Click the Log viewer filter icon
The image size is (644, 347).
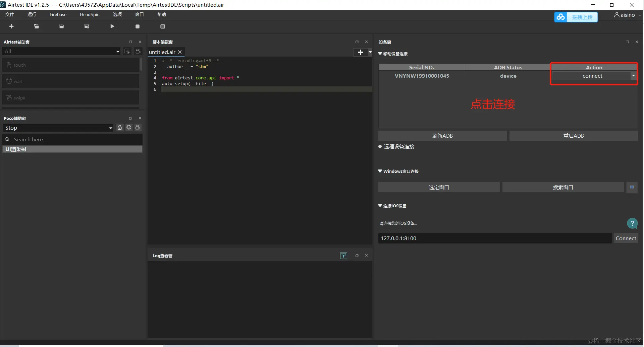point(344,256)
